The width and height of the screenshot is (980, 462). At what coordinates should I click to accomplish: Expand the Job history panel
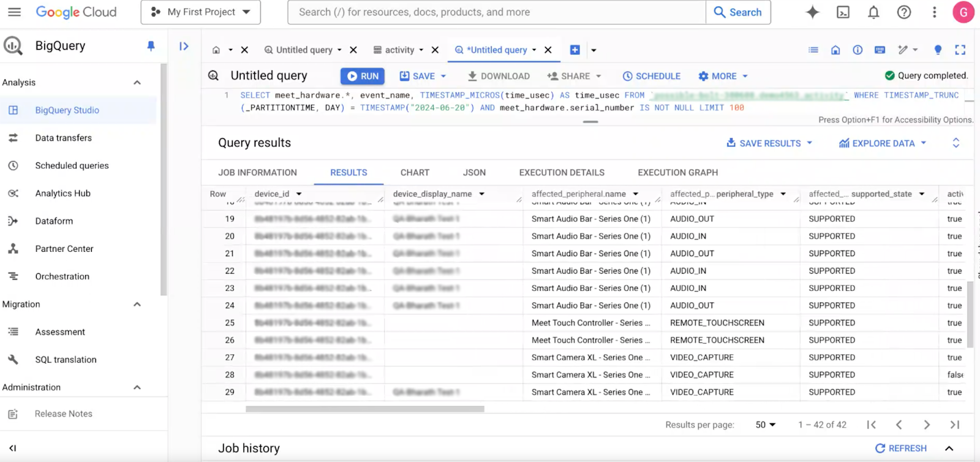[949, 449]
